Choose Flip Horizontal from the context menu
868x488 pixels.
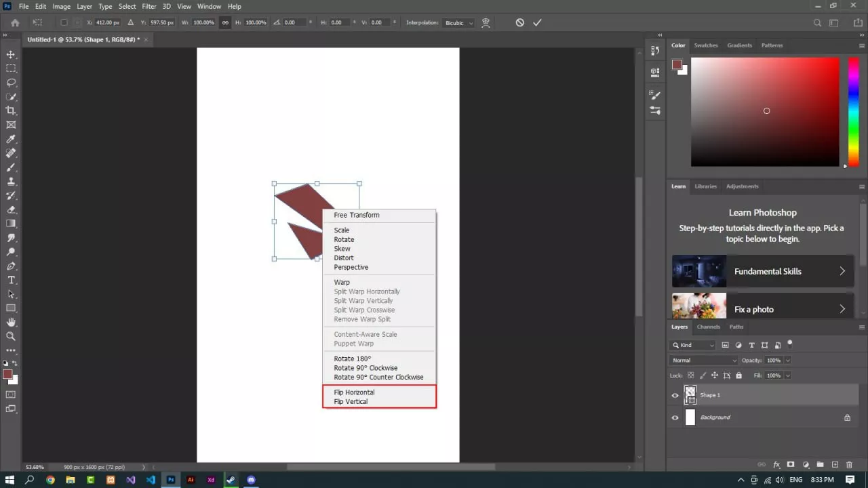(354, 392)
